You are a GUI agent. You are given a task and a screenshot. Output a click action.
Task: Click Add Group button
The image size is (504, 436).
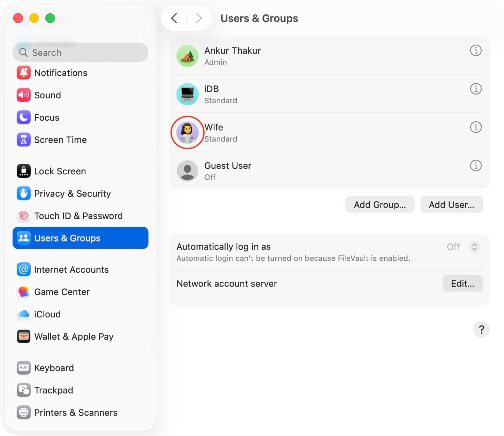(x=380, y=205)
